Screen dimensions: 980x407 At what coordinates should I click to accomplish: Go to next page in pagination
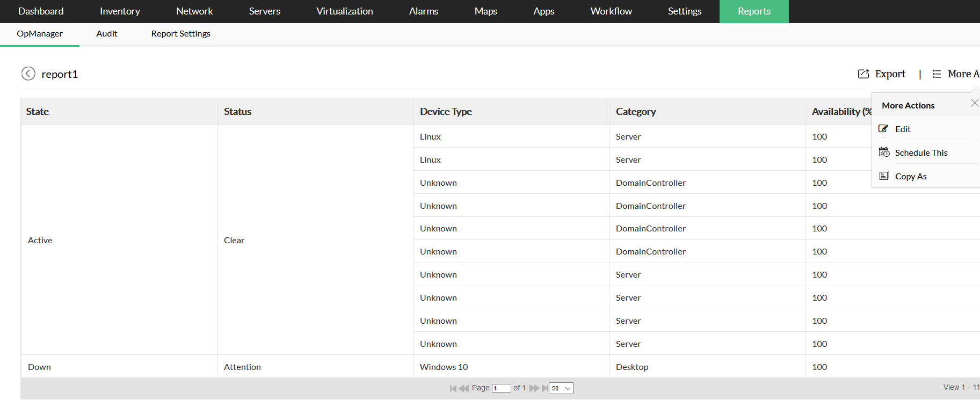(x=534, y=388)
